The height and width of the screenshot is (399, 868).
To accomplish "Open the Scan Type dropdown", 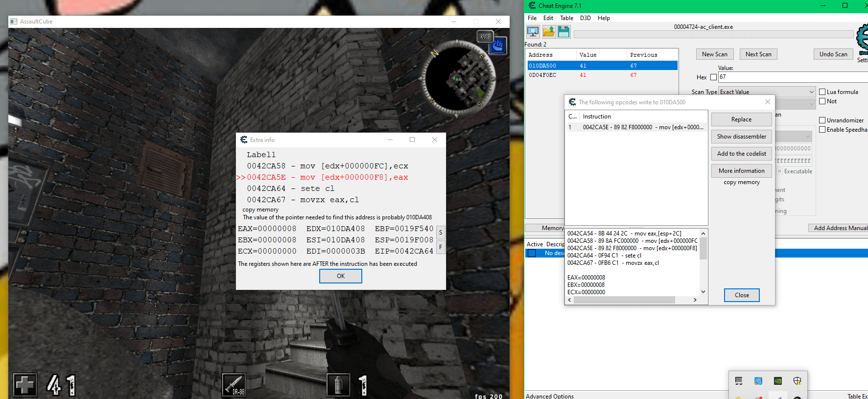I will pyautogui.click(x=767, y=92).
